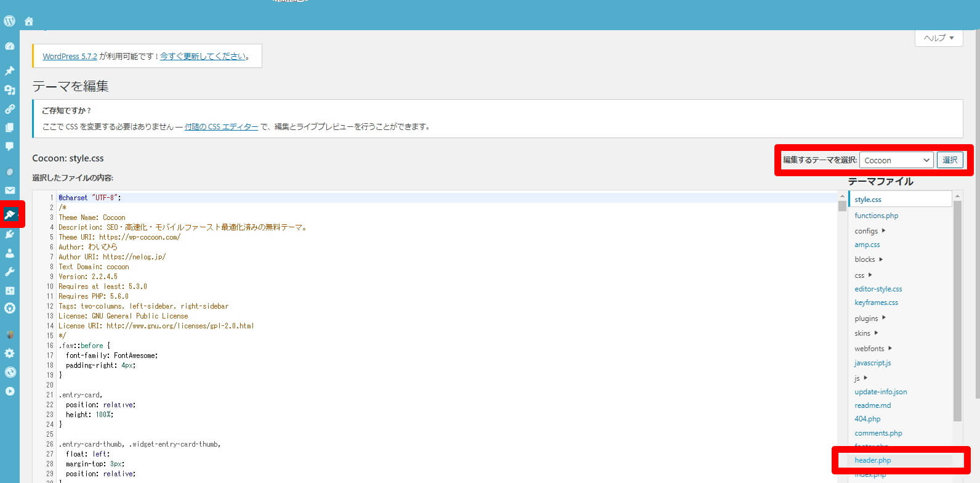Viewport: 980px width, 483px height.
Task: Click line number 16 in gutter
Action: (x=50, y=346)
